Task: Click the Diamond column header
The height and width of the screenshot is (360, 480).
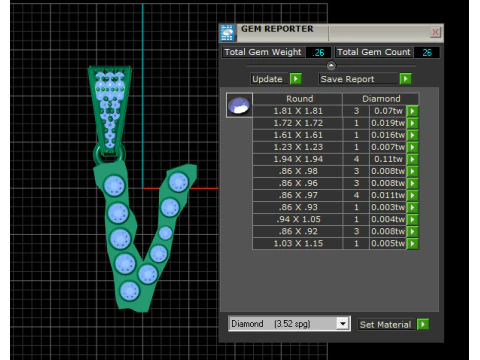Action: click(x=381, y=99)
